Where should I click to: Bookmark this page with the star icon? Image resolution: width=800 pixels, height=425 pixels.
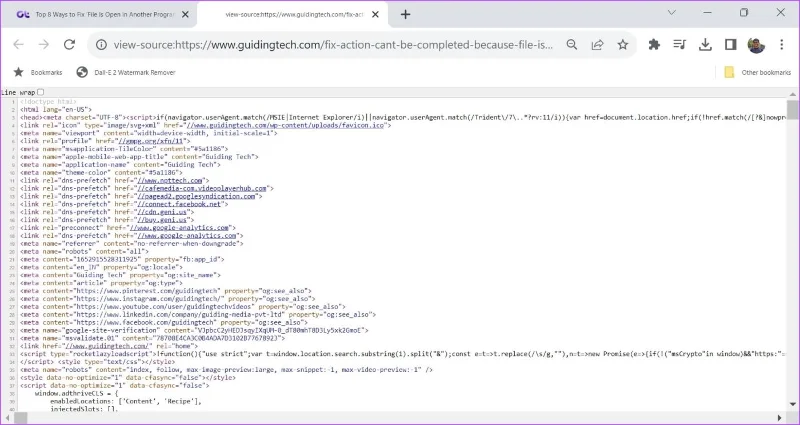coord(622,45)
